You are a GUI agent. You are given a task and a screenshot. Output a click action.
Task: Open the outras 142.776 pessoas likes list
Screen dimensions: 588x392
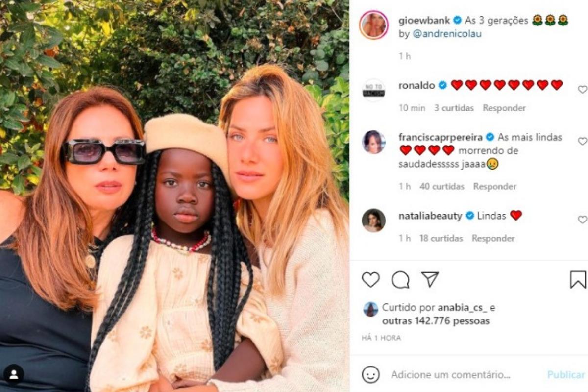coord(436,321)
